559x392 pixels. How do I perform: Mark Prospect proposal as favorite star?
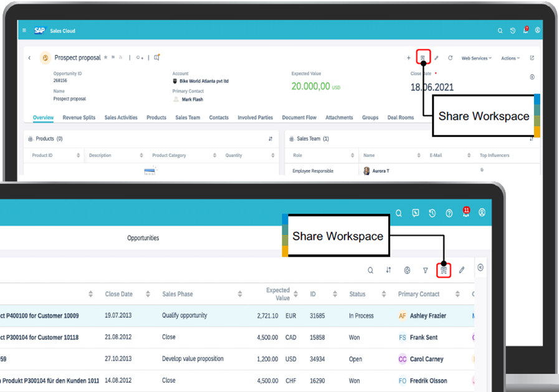point(105,57)
